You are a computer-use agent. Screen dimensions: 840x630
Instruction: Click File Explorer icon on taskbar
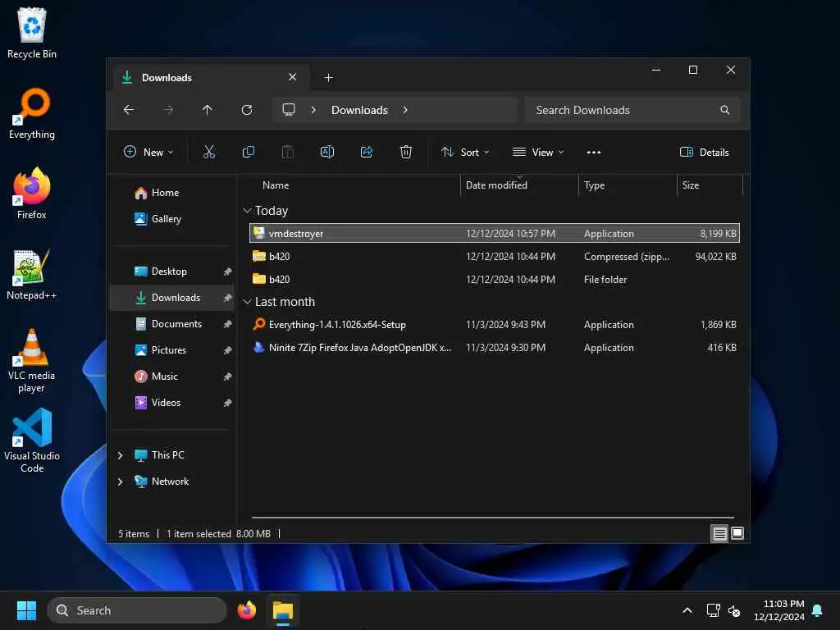pyautogui.click(x=283, y=610)
